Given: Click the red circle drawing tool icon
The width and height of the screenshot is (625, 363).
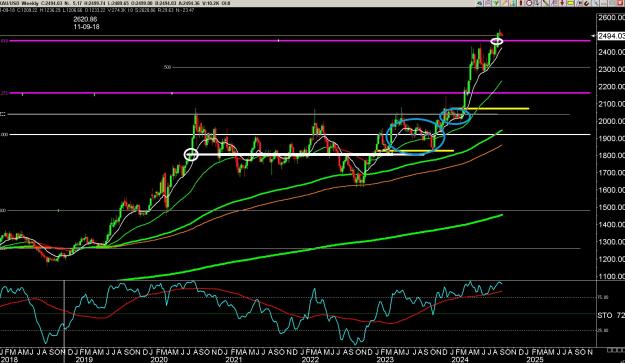Looking at the screenshot, I should (529, 3).
